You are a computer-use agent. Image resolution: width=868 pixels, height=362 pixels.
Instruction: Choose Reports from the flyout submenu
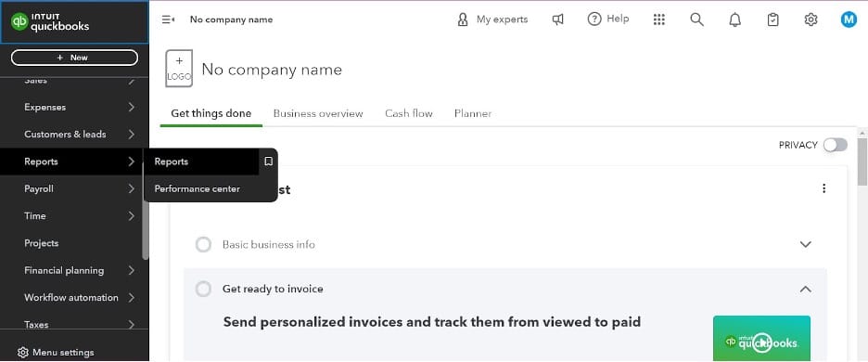point(171,162)
